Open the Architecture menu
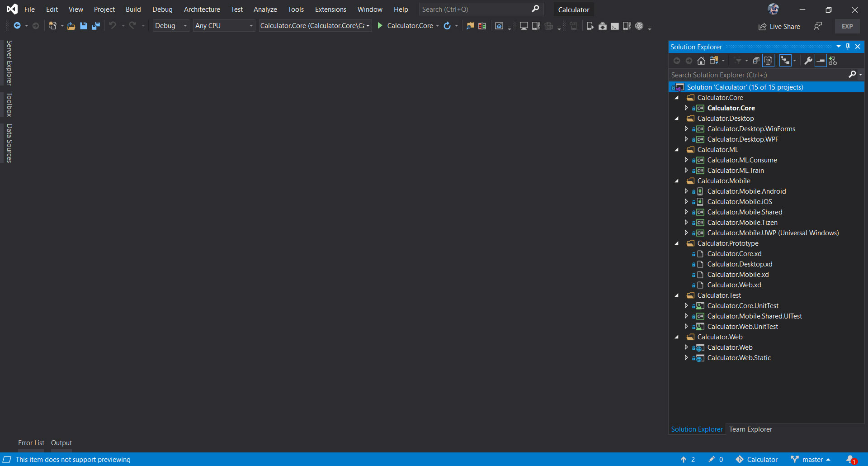Viewport: 868px width, 466px height. pyautogui.click(x=202, y=9)
